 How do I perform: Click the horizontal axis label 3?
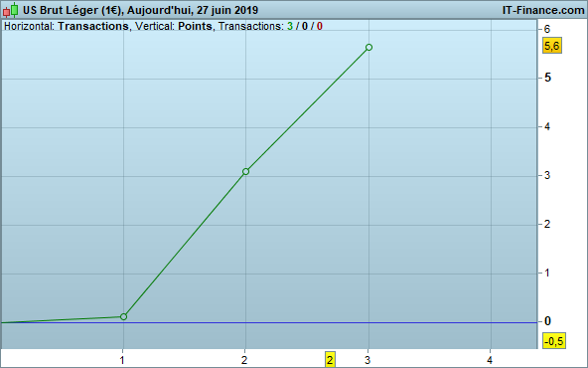pyautogui.click(x=367, y=360)
